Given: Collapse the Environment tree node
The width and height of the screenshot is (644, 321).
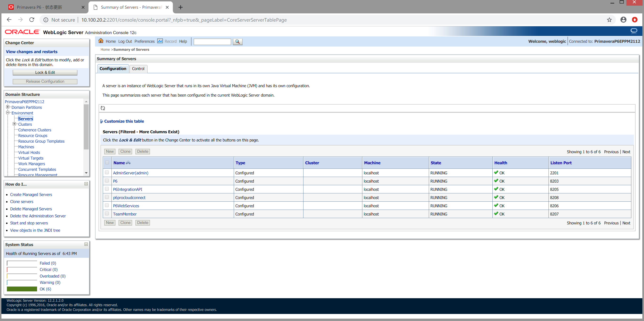Looking at the screenshot, I should 8,113.
